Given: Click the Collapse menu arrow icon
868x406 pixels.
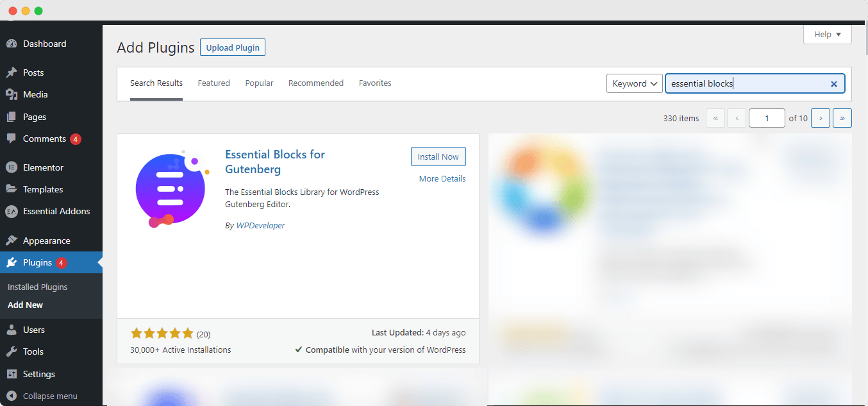Looking at the screenshot, I should pos(12,396).
